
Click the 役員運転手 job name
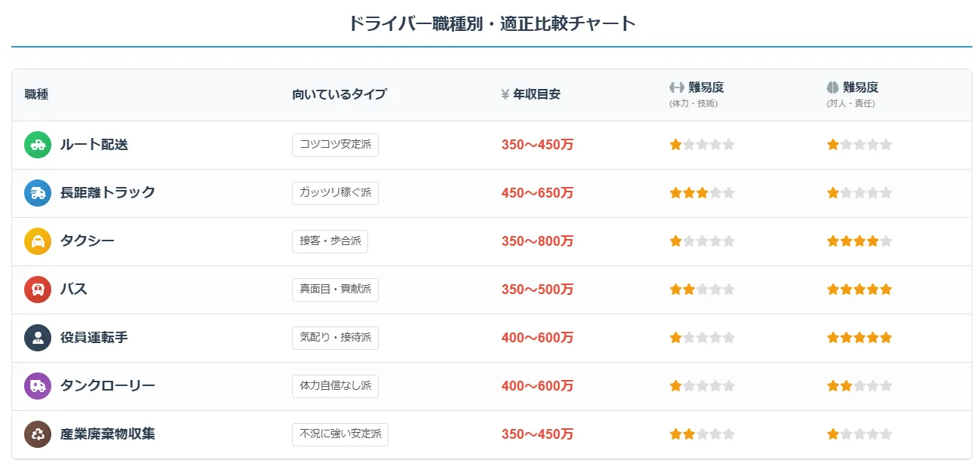tap(94, 338)
